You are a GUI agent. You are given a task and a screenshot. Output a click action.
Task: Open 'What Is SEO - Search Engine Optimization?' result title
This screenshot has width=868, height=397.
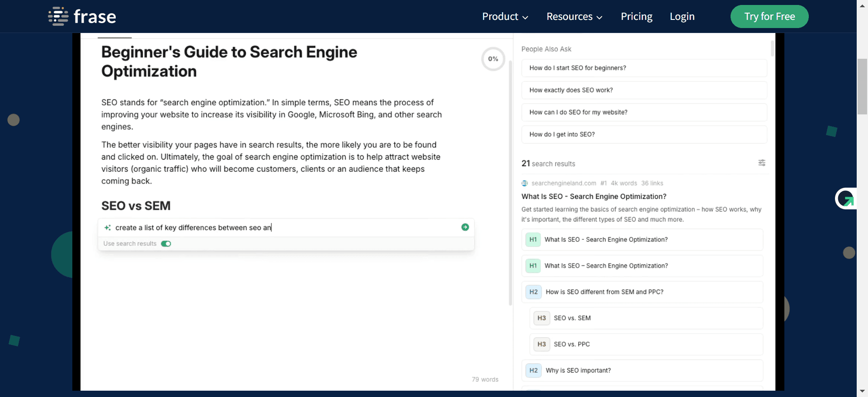(594, 196)
